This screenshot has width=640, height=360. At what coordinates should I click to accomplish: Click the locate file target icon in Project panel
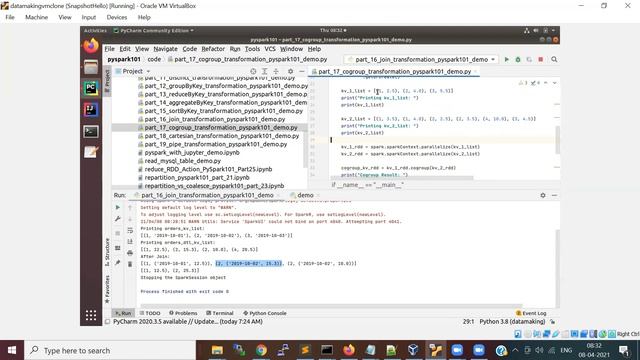click(253, 71)
